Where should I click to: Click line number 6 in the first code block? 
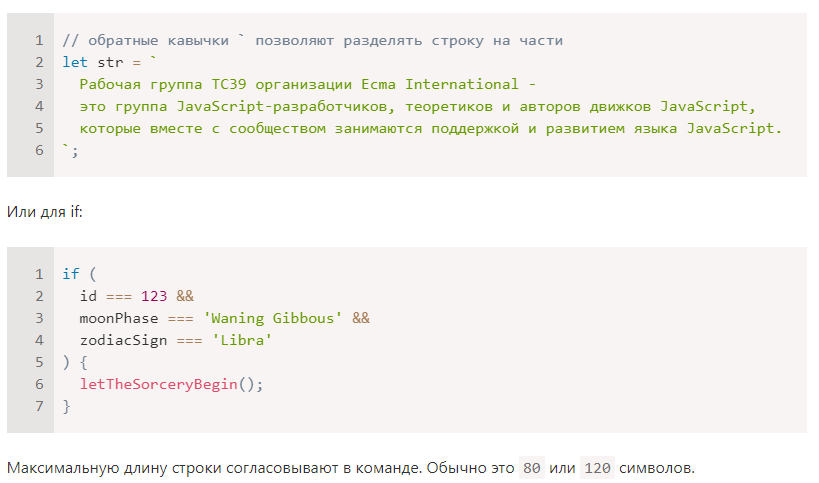tap(39, 150)
